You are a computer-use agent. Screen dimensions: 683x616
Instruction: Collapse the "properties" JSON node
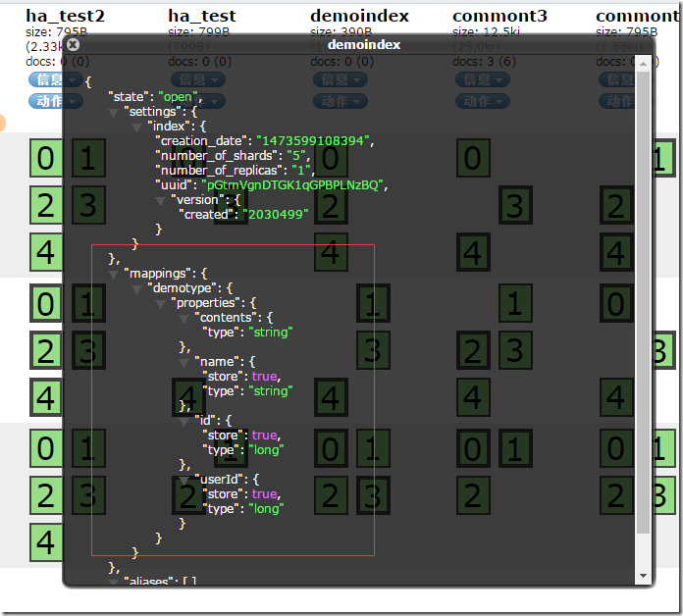(160, 304)
